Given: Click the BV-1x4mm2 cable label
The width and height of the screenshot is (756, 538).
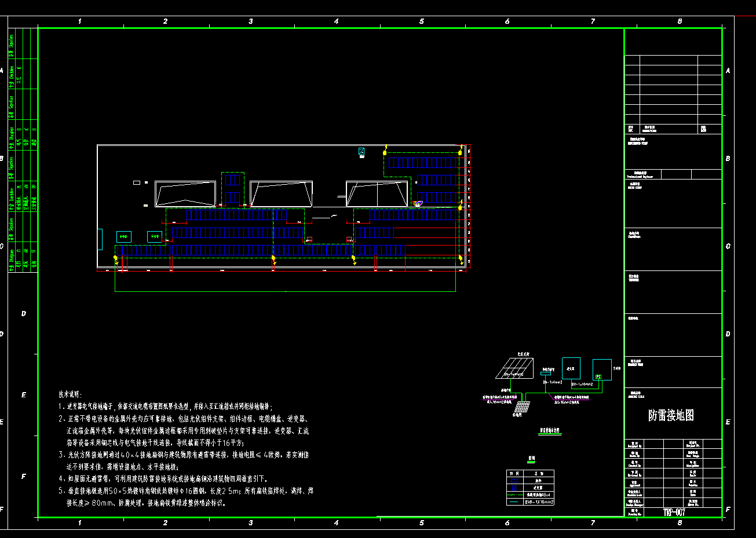Looking at the screenshot, I should tap(553, 382).
